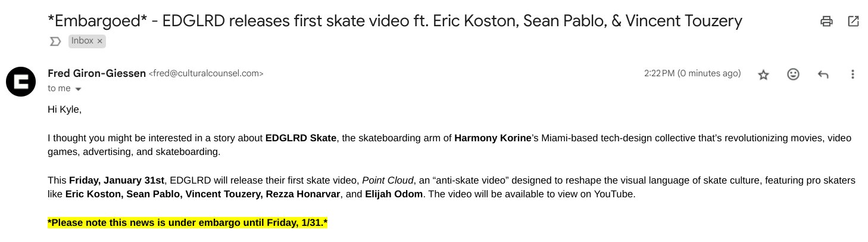Click the fred@culturalcounsel.com address
The width and height of the screenshot is (868, 242).
pyautogui.click(x=206, y=74)
